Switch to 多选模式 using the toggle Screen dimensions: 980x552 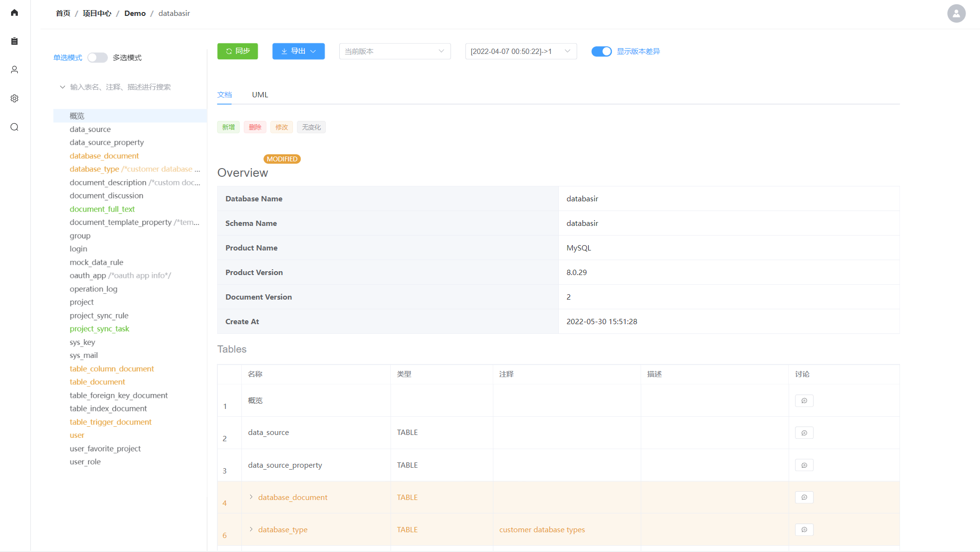tap(97, 57)
